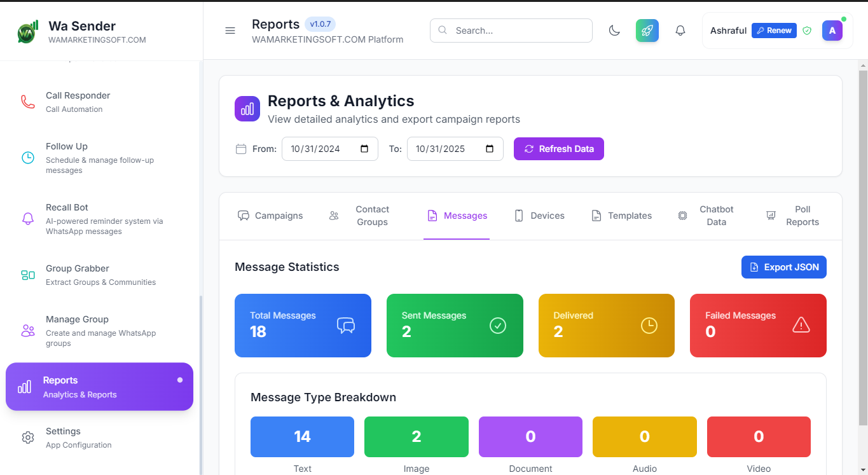Open the Reports analytics icon
The height and width of the screenshot is (475, 868).
coord(25,386)
